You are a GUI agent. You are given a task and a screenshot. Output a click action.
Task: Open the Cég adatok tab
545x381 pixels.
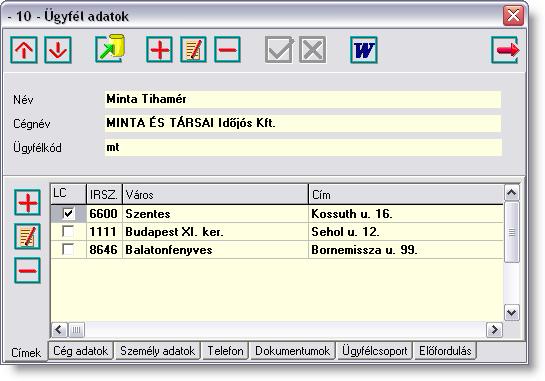[x=81, y=351]
